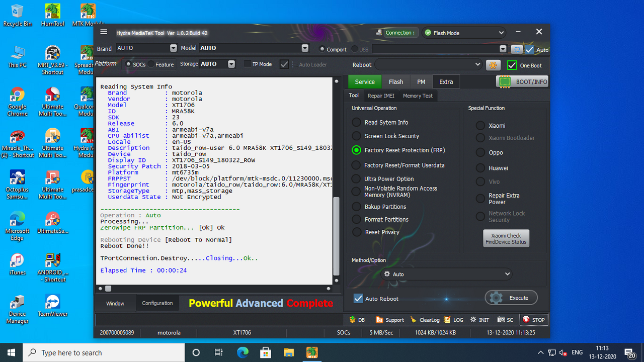Click the Windows Start button

tap(11, 352)
